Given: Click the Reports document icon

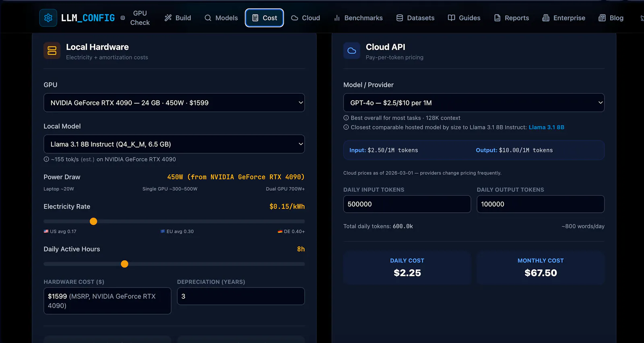Looking at the screenshot, I should coord(497,18).
